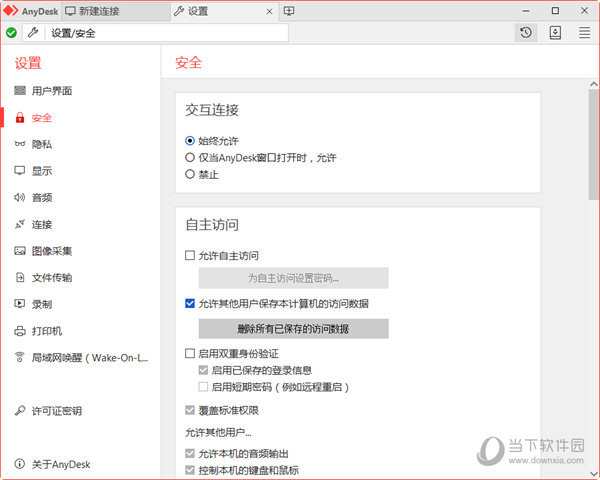Open 隐私 settings page
Image resolution: width=600 pixels, height=480 pixels.
[42, 144]
